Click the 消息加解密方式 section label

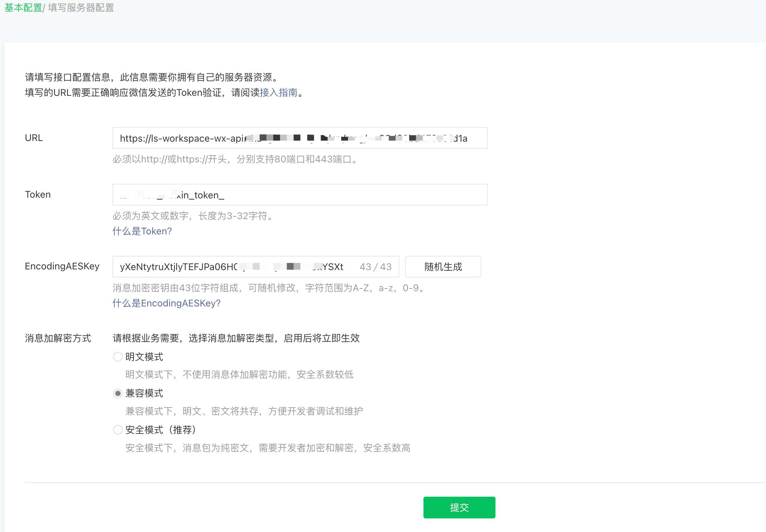(58, 338)
